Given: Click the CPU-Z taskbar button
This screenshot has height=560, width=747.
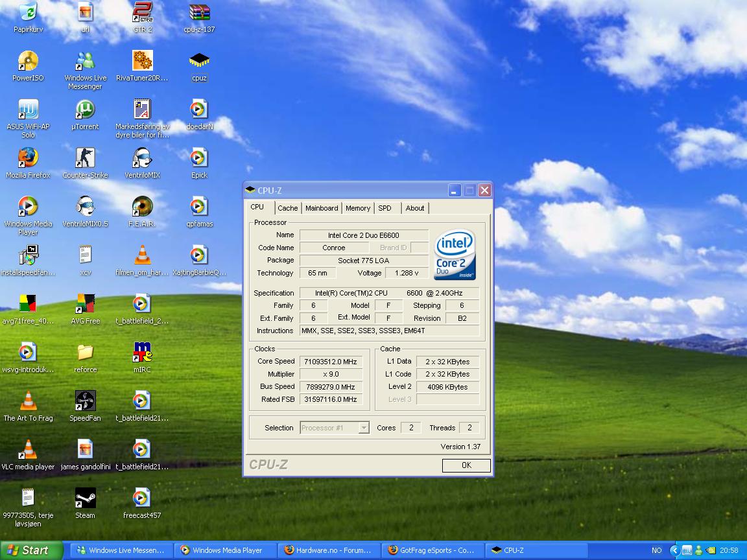Looking at the screenshot, I should 536,550.
